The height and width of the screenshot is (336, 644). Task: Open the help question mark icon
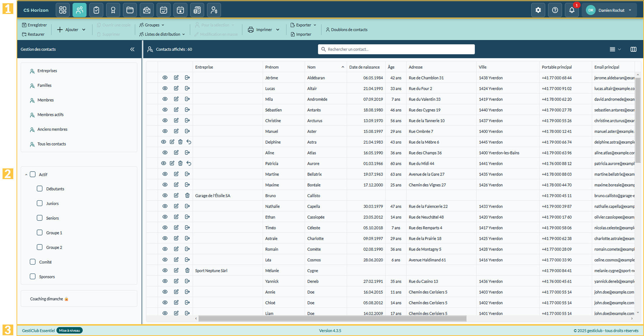click(555, 10)
